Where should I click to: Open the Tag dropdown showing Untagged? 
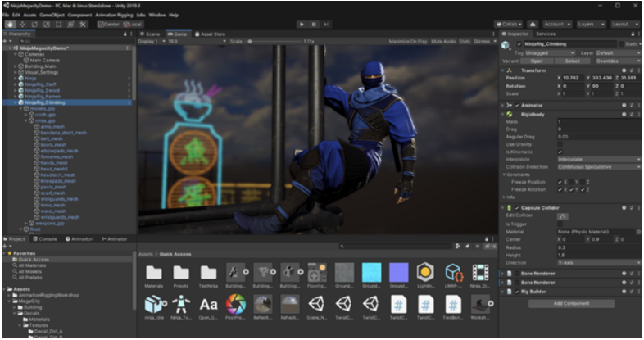[550, 53]
